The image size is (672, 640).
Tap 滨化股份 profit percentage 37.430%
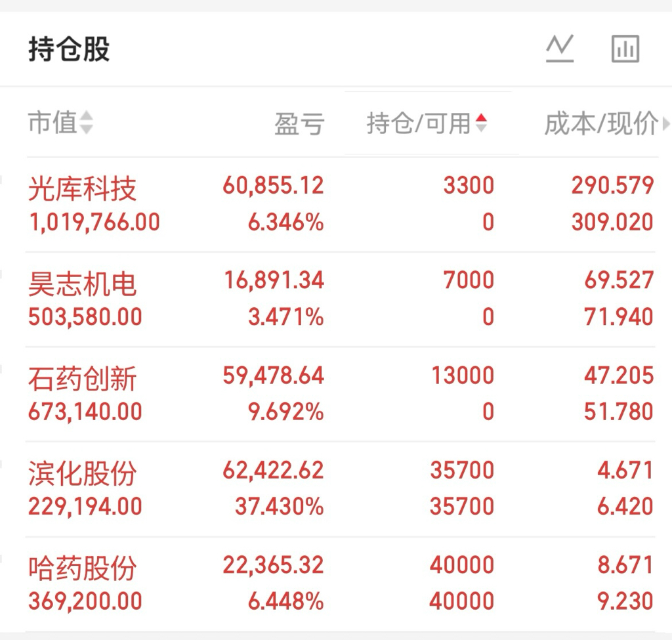(x=280, y=506)
